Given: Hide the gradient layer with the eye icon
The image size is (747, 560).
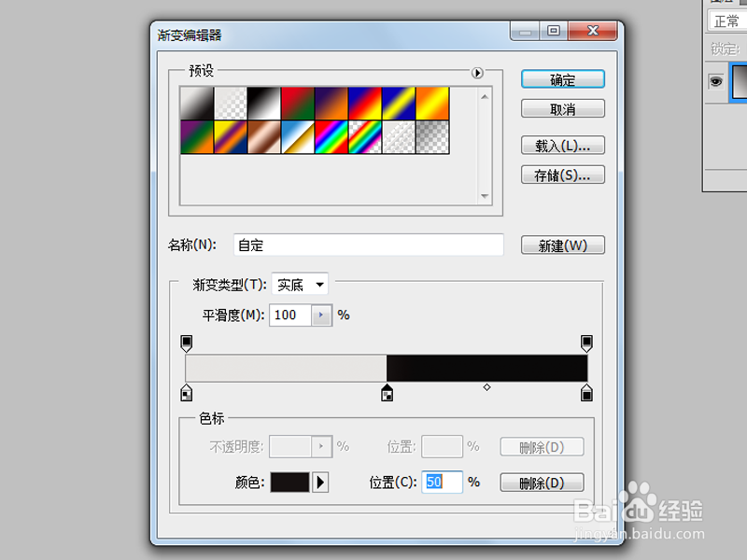Looking at the screenshot, I should (715, 81).
